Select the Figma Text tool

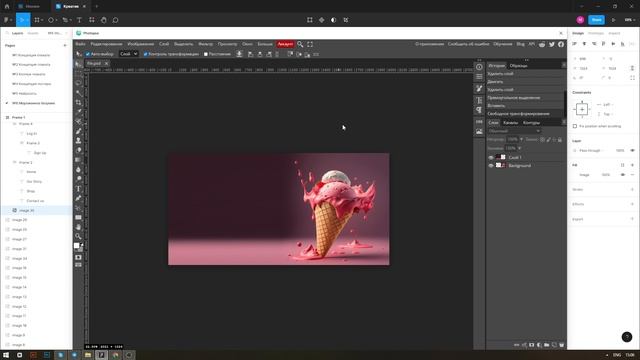[x=79, y=20]
